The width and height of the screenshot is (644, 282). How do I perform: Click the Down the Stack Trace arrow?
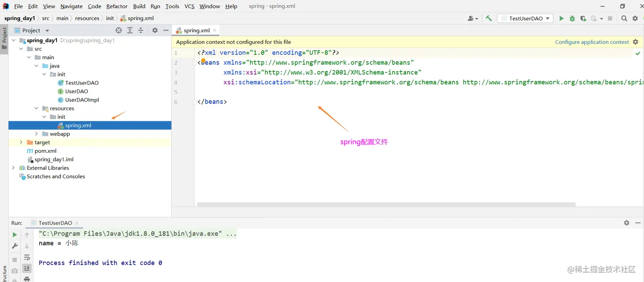(27, 246)
